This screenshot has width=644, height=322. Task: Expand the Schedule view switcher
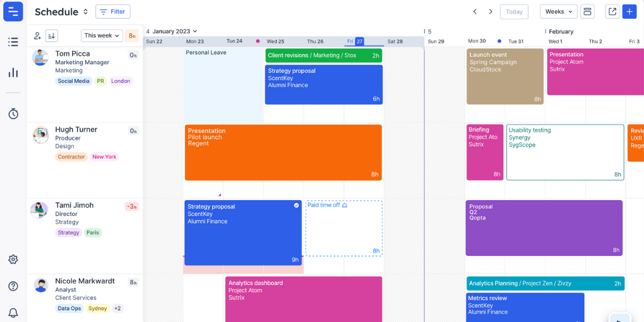point(85,12)
